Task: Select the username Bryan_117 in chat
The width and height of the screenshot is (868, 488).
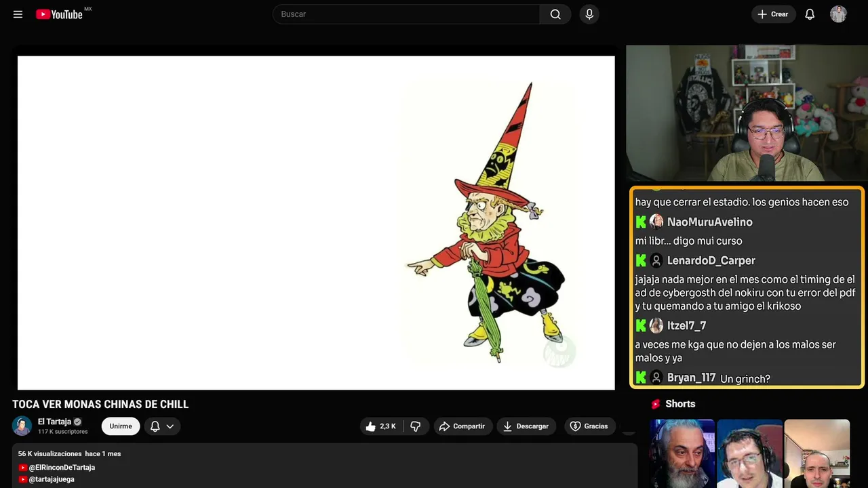Action: click(x=691, y=378)
